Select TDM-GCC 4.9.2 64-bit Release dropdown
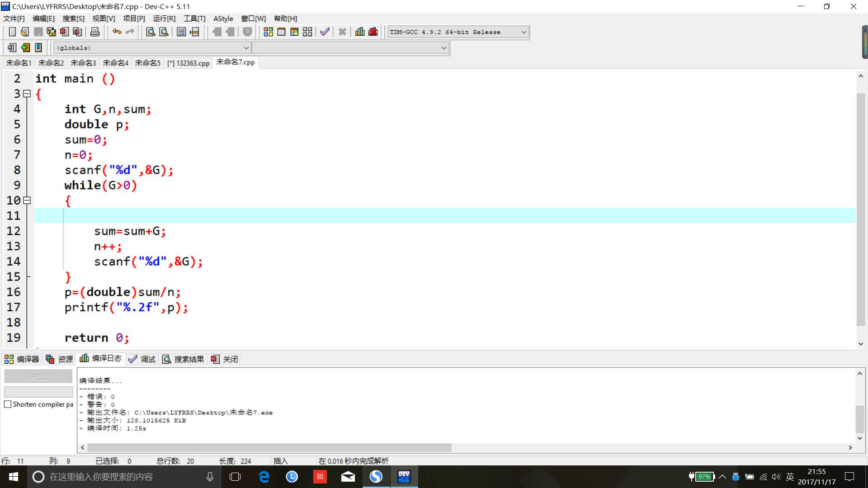868x488 pixels. [457, 32]
